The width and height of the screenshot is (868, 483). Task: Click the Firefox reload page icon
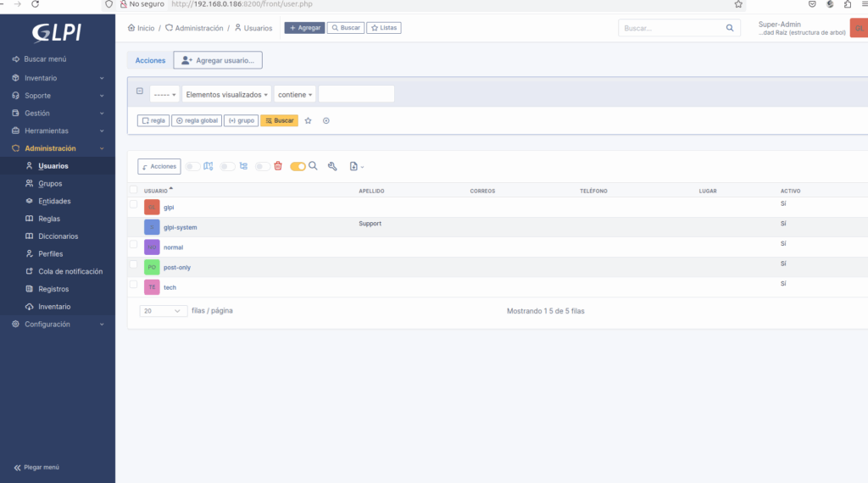pos(35,4)
